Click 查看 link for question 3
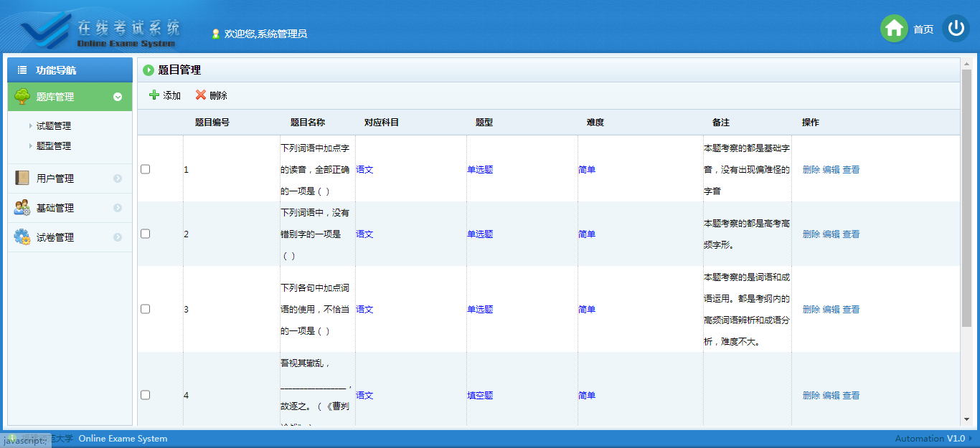980x448 pixels. point(851,310)
